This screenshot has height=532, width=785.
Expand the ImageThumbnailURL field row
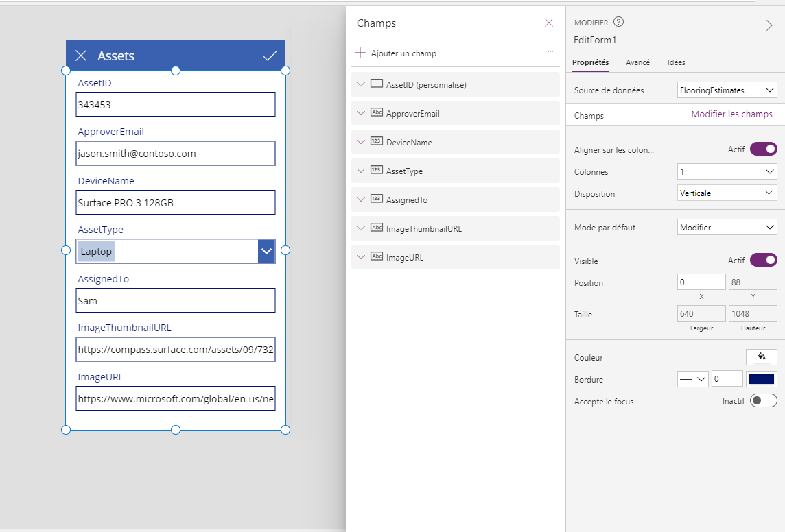(x=360, y=228)
